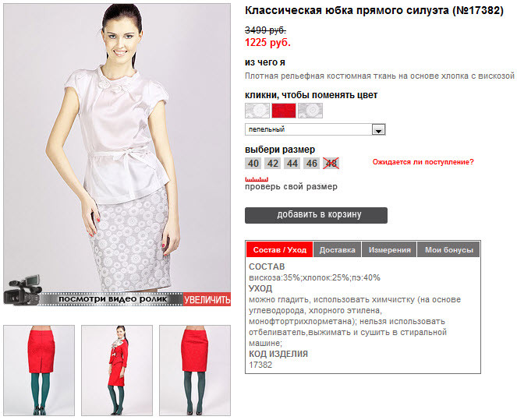The height and width of the screenshot is (420, 517).
Task: Click the video camera icon
Action: [23, 290]
